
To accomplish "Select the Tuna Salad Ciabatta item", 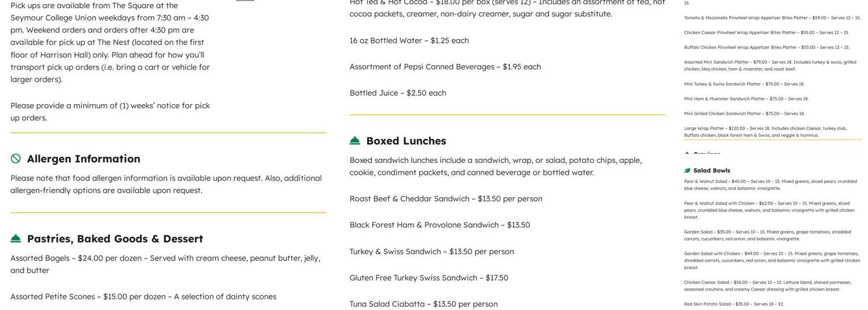I will click(423, 304).
